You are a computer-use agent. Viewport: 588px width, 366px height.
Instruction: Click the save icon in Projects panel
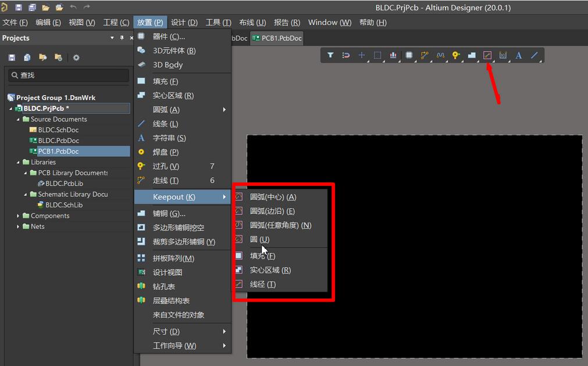pos(12,58)
